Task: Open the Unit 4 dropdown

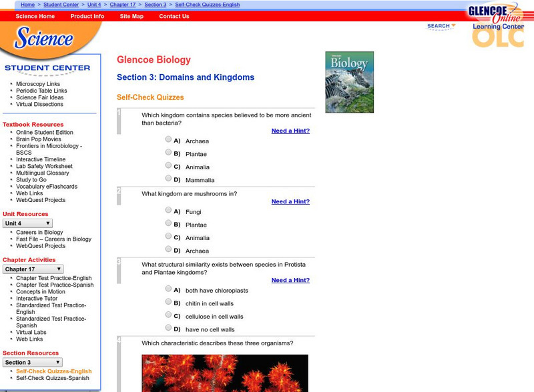Action: (x=27, y=223)
